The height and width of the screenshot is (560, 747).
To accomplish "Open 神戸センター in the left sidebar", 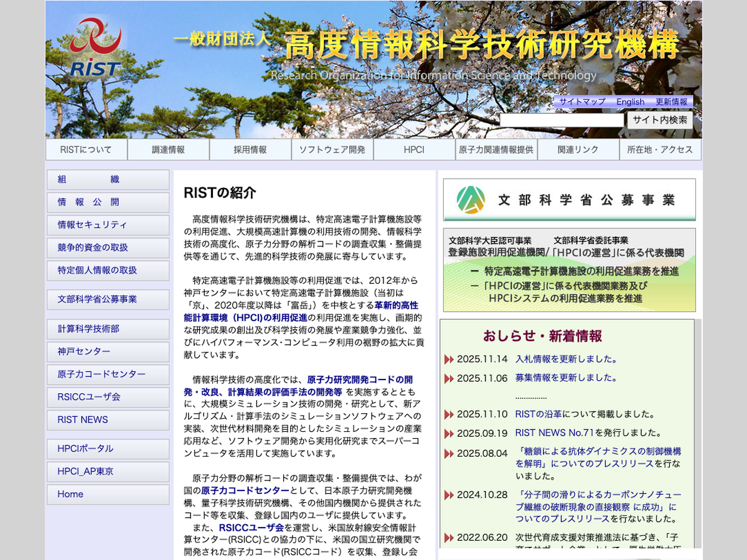I will coord(108,352).
